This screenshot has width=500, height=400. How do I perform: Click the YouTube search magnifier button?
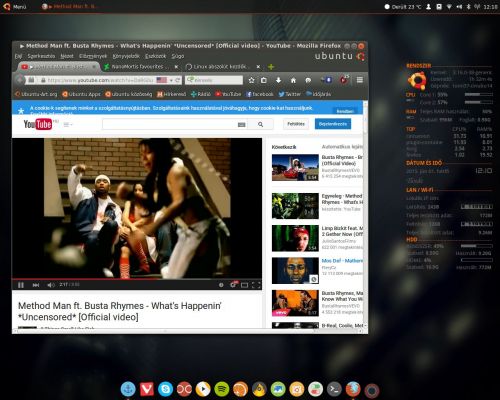click(x=261, y=124)
